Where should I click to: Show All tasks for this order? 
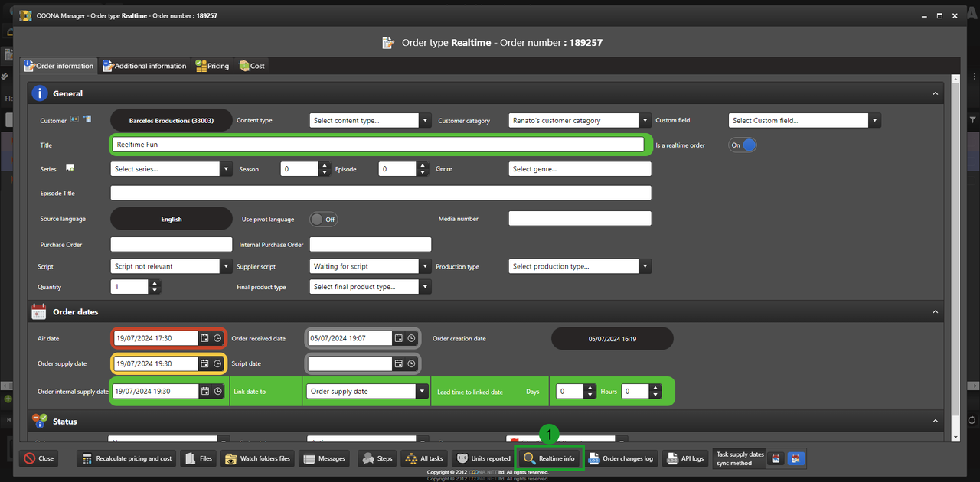point(423,458)
